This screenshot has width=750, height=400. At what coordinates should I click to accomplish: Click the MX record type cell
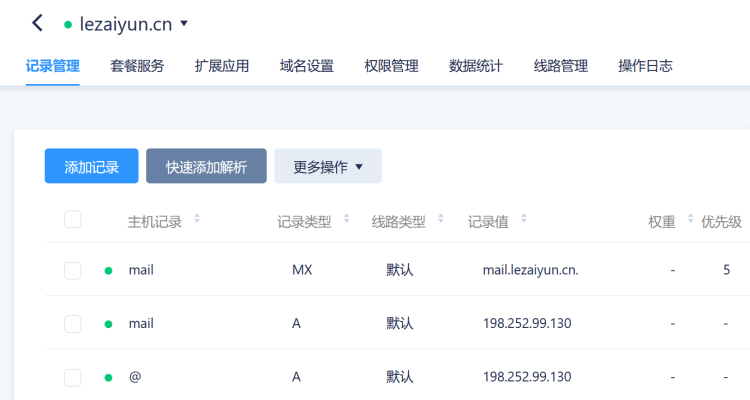point(302,270)
